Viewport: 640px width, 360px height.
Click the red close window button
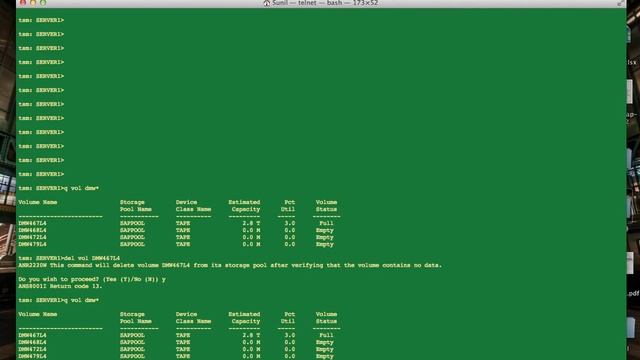23,2
